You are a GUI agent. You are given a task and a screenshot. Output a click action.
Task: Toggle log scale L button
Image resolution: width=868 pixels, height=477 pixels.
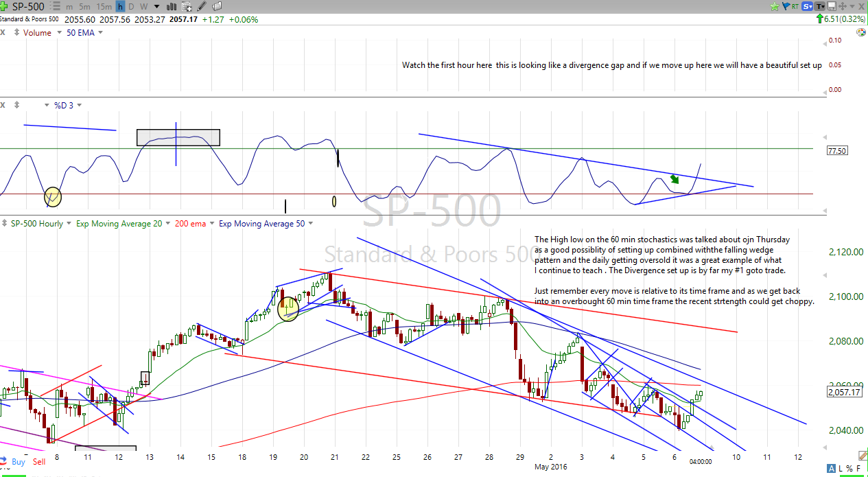pyautogui.click(x=840, y=469)
